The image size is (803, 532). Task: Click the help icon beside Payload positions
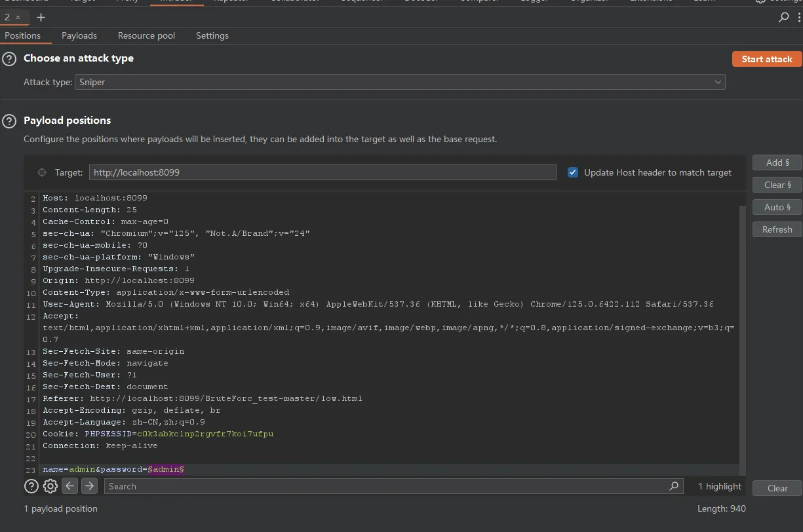tap(9, 121)
